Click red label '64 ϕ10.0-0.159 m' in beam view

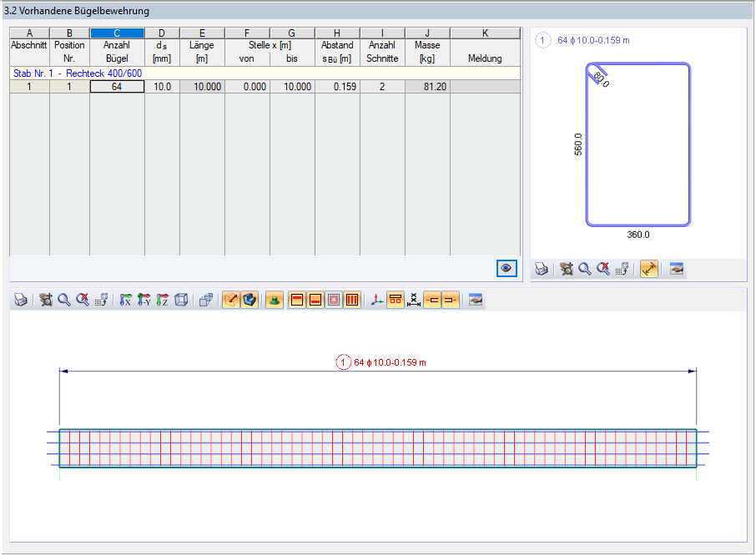[x=390, y=362]
